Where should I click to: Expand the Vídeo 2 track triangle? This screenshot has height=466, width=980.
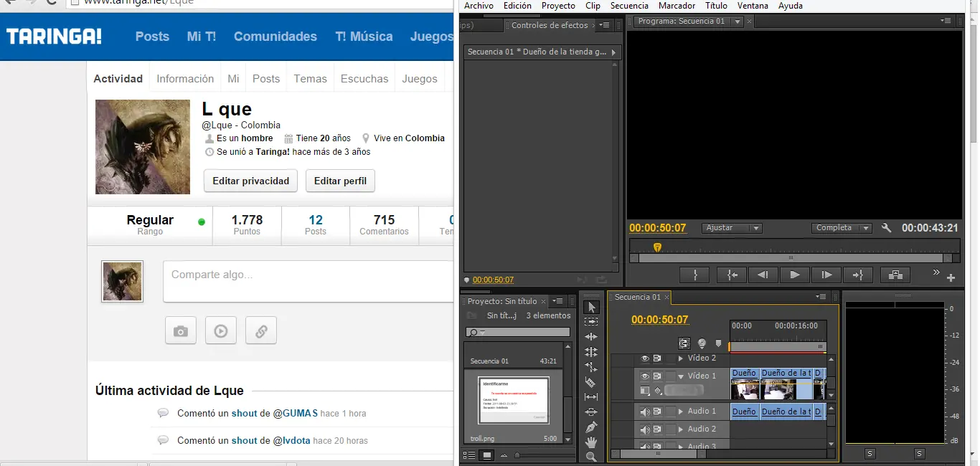coord(681,358)
